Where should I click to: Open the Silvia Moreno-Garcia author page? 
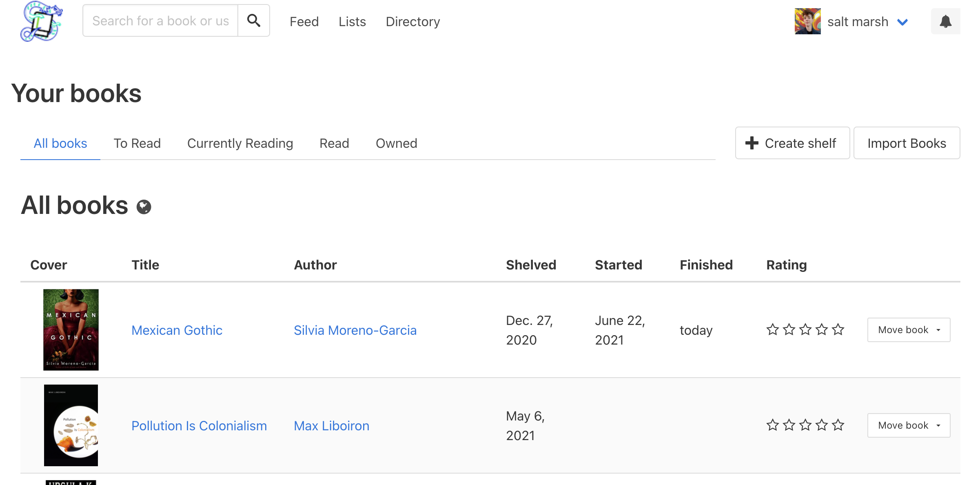coord(355,330)
